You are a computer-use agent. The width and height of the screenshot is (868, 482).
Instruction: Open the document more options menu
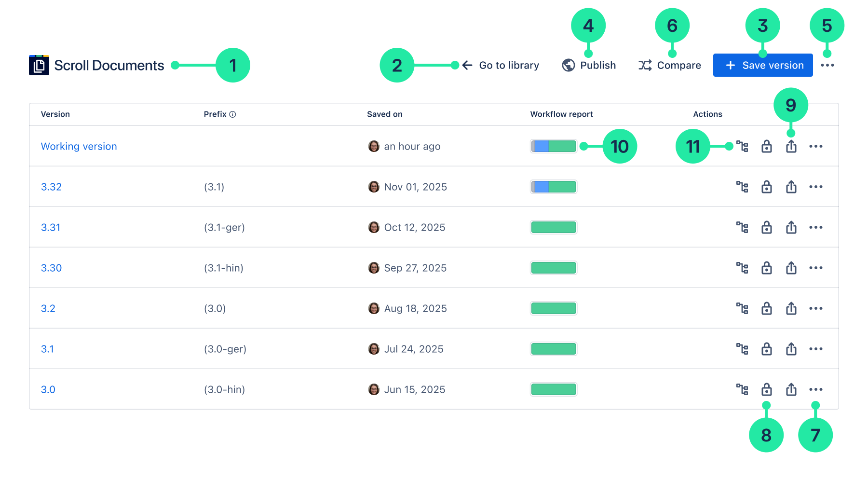point(827,65)
